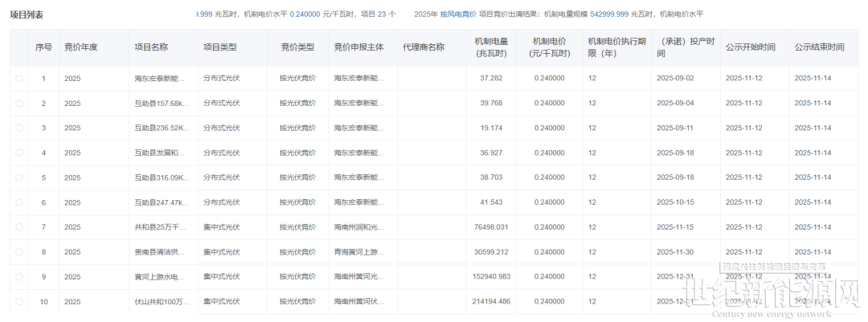Viewport: 868px width, 322px height.
Task: Open the 按风电竞价 link in the summary
Action: point(458,14)
